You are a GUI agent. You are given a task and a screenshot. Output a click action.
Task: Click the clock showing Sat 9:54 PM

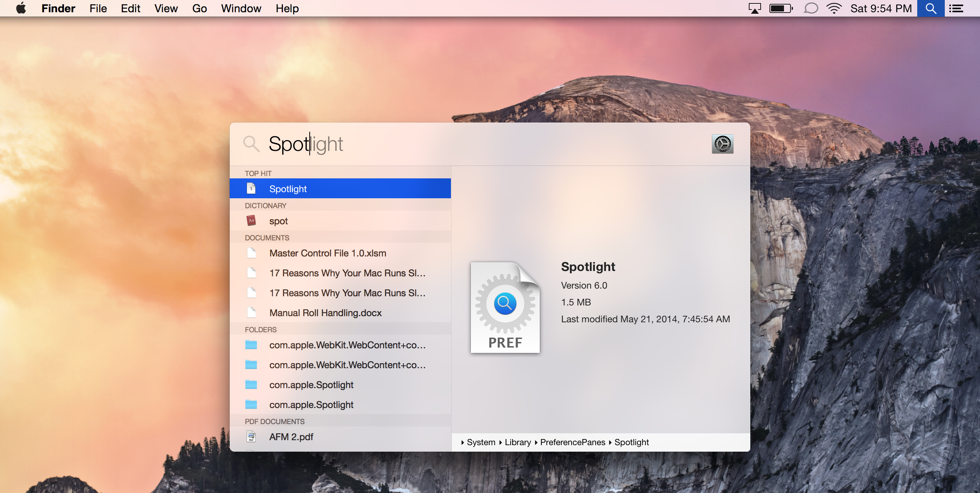point(881,8)
